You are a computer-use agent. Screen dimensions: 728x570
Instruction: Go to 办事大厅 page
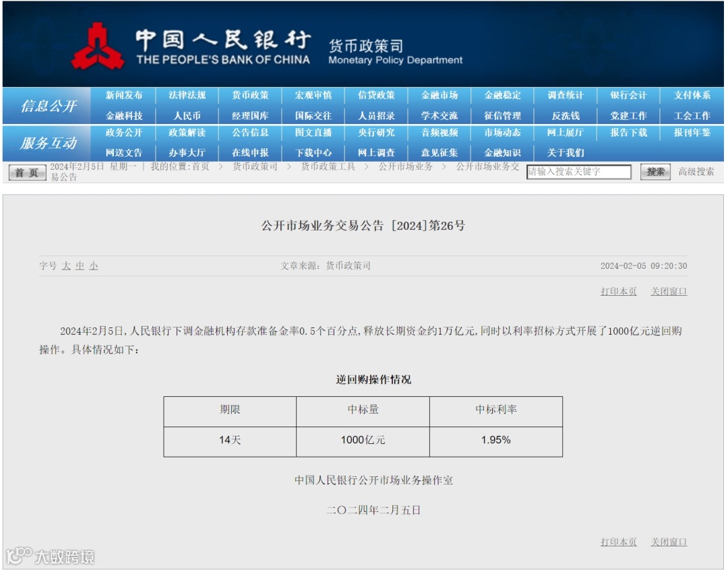(x=187, y=153)
